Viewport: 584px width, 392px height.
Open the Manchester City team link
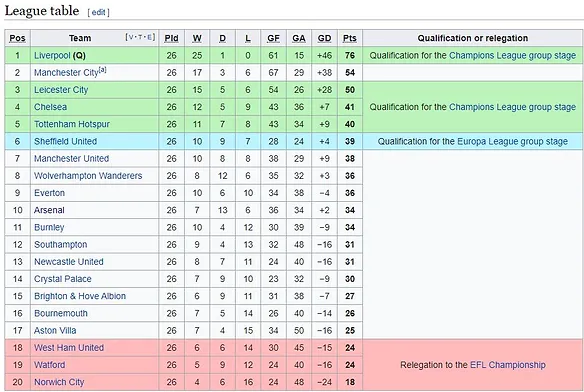point(66,73)
